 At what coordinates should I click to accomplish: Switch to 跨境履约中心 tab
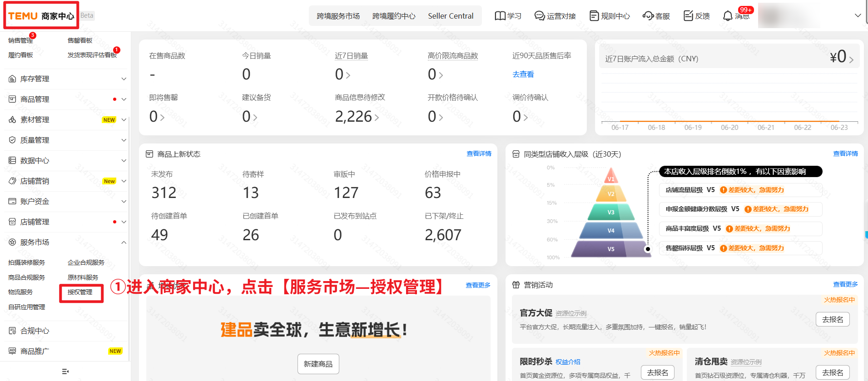(x=394, y=16)
